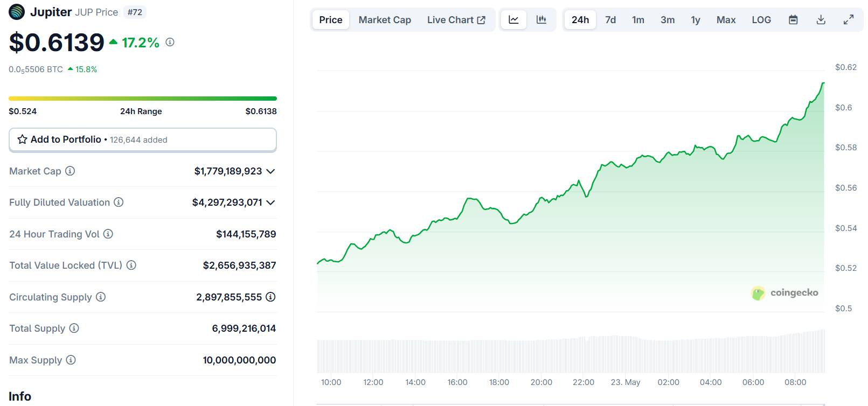Click the Info section heading

pyautogui.click(x=20, y=396)
